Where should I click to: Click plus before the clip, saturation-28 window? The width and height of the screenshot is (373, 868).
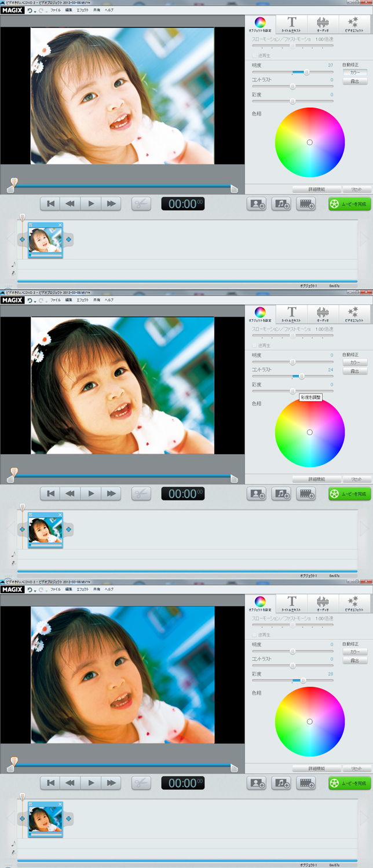coord(22,818)
